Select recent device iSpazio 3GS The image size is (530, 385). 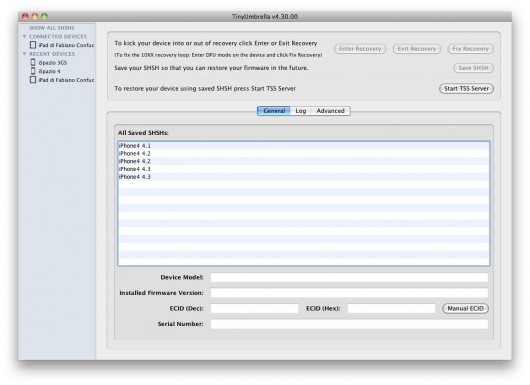[52, 63]
